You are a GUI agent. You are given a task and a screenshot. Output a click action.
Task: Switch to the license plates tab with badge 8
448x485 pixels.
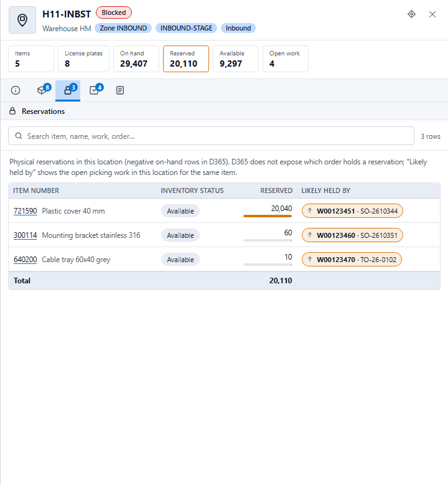tap(43, 90)
